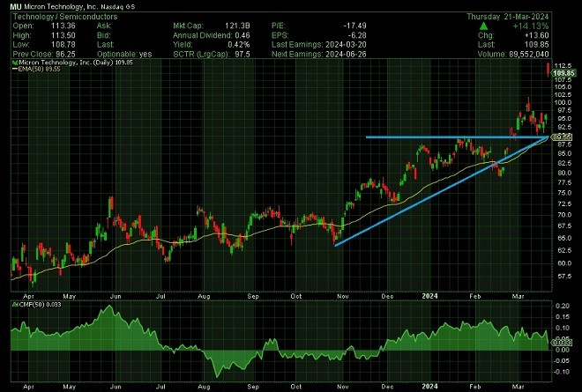The image size is (582, 392).
Task: Select the High value 113.50
Action: pos(63,35)
